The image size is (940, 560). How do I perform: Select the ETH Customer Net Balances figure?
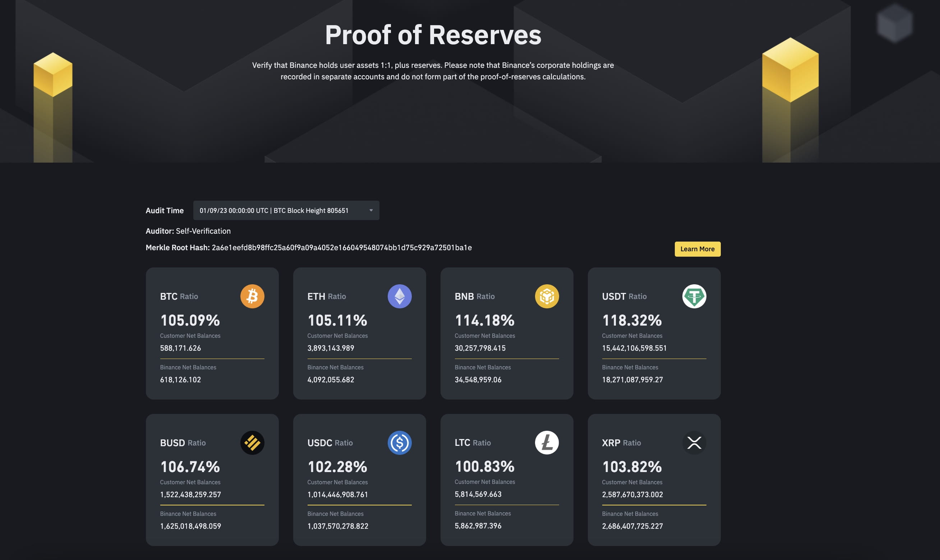(331, 348)
